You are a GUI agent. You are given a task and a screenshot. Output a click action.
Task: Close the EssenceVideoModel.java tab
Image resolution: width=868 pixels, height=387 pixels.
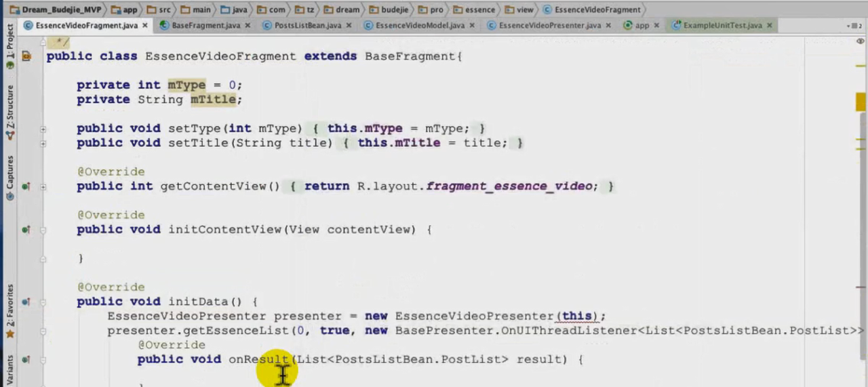(x=472, y=26)
